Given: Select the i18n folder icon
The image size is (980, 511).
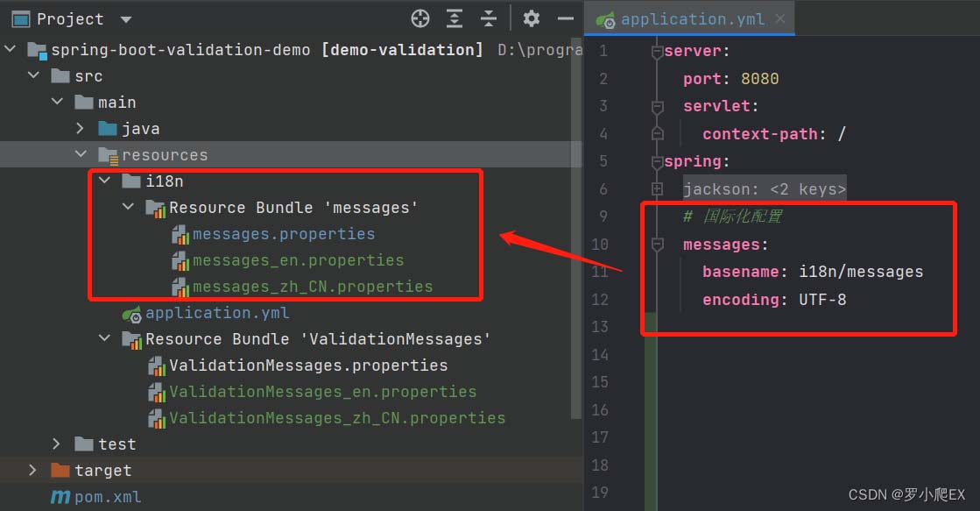Looking at the screenshot, I should click(131, 181).
